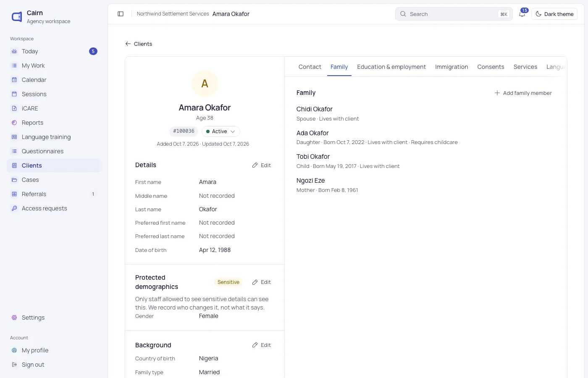This screenshot has height=378, width=588.
Task: Click the Settings gear in sidebar
Action: click(x=14, y=318)
